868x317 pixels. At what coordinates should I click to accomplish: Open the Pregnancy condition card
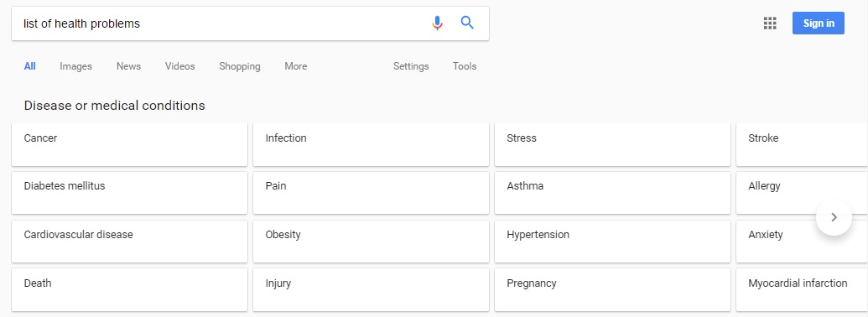click(x=612, y=289)
